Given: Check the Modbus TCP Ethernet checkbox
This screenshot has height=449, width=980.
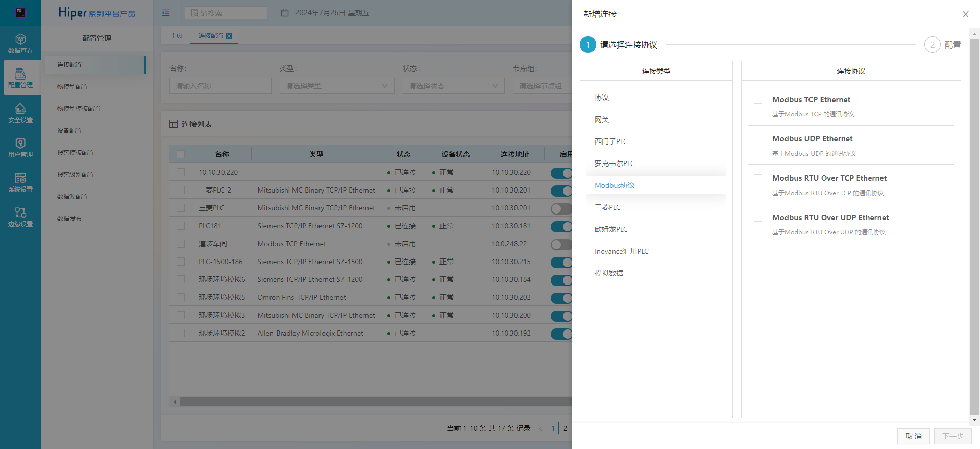Looking at the screenshot, I should point(758,100).
